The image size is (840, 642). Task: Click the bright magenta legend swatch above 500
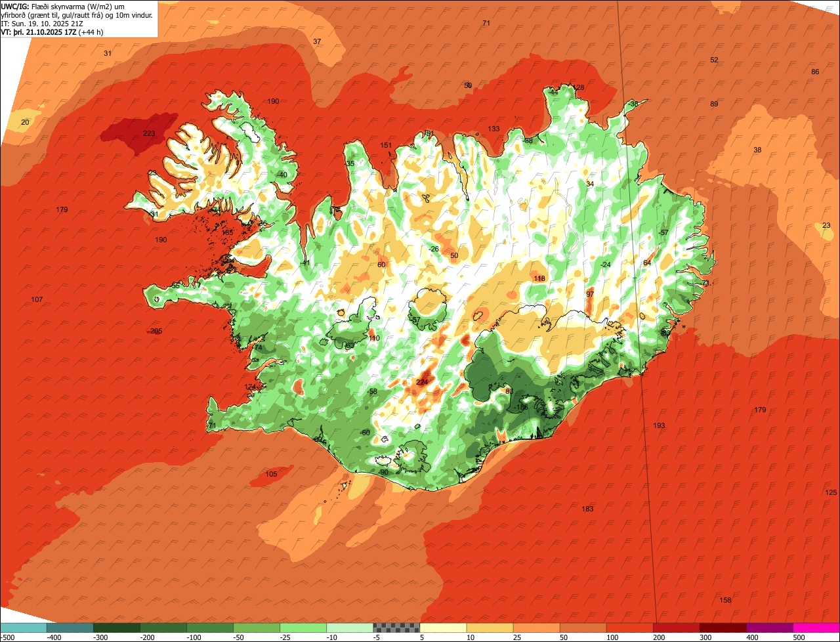tap(816, 627)
